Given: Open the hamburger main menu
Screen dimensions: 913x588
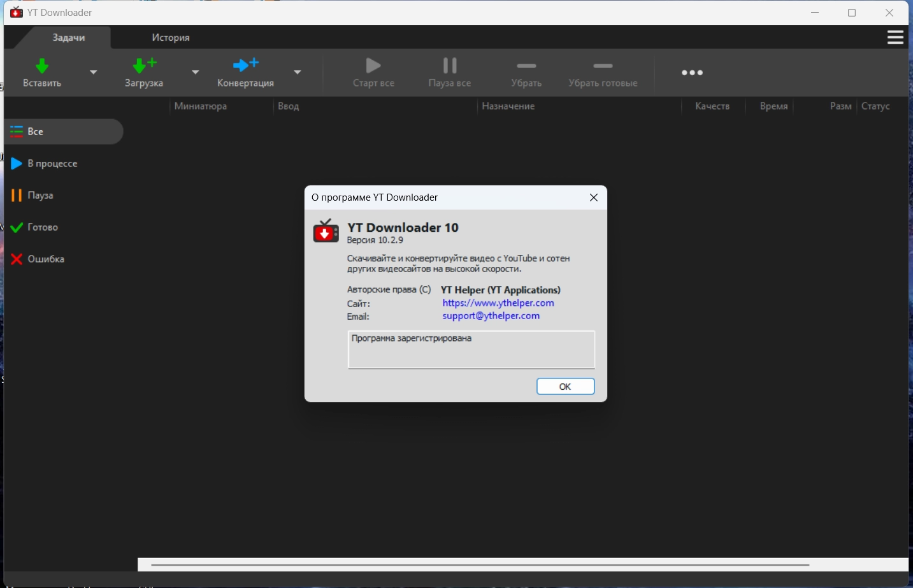Looking at the screenshot, I should point(895,38).
